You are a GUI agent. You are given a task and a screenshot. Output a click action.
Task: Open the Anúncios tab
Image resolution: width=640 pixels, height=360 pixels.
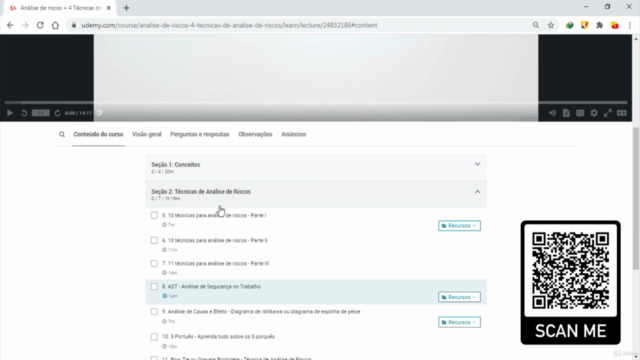click(293, 134)
